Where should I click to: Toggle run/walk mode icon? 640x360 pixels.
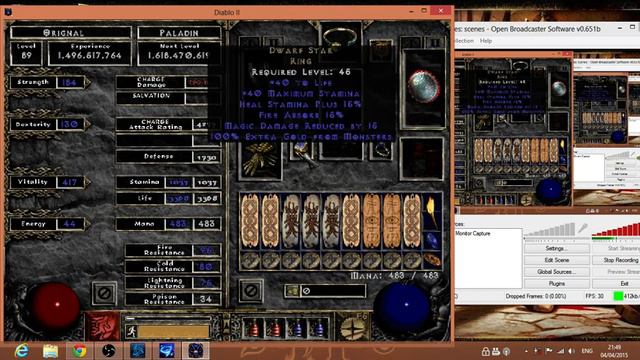131,331
